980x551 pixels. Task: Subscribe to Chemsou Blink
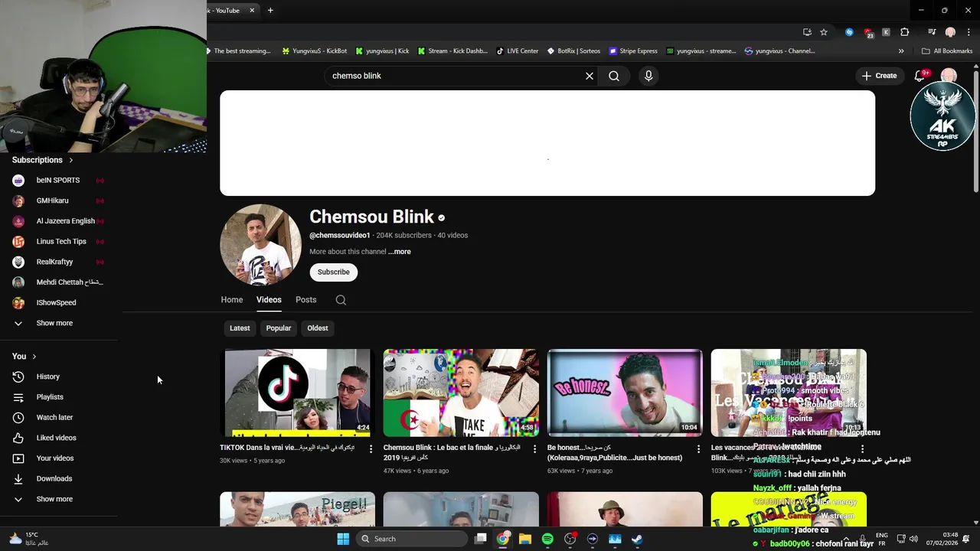tap(334, 272)
